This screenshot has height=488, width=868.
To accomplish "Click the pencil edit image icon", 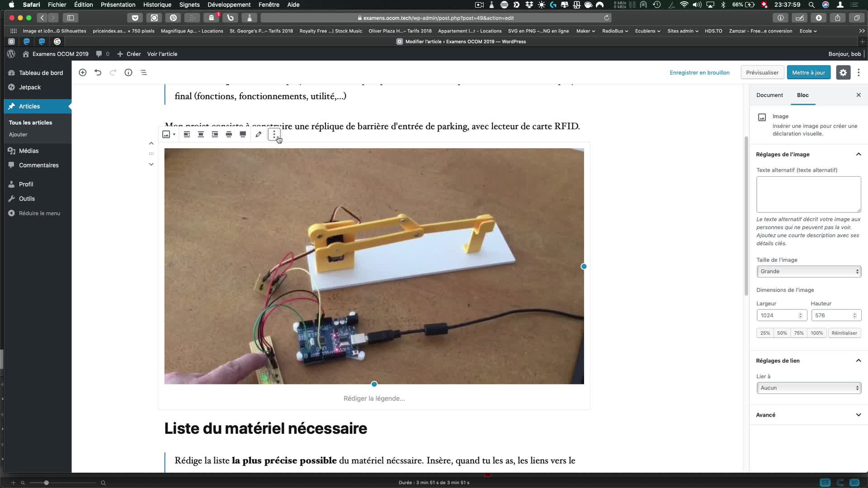I will [x=258, y=134].
